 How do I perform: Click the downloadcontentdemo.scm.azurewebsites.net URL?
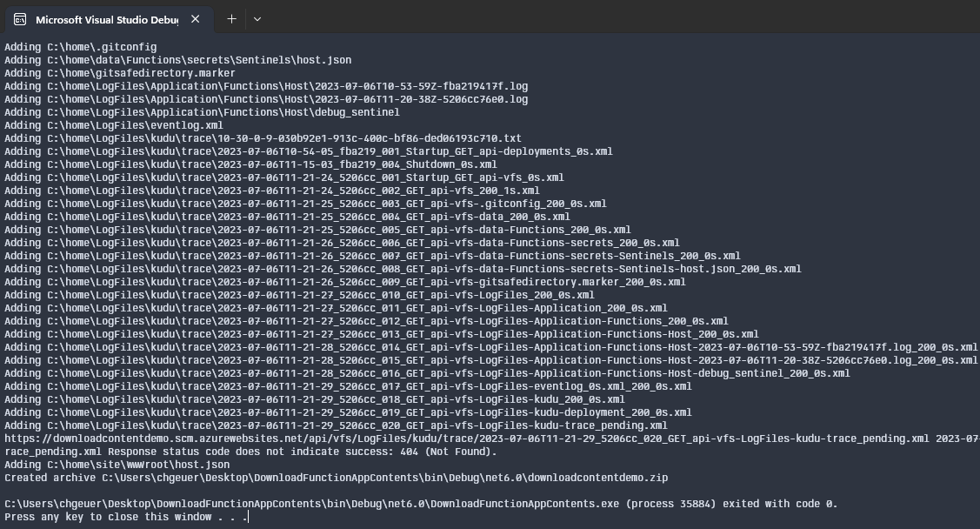point(467,441)
